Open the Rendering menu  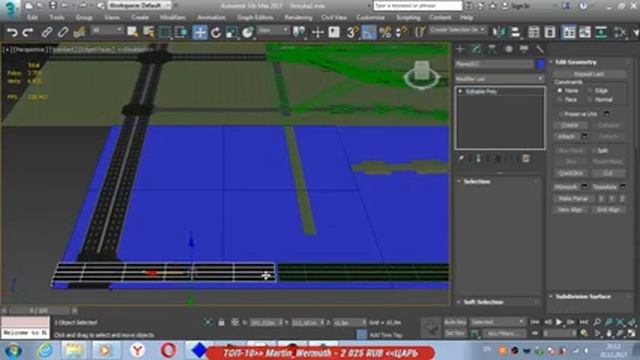[x=298, y=18]
